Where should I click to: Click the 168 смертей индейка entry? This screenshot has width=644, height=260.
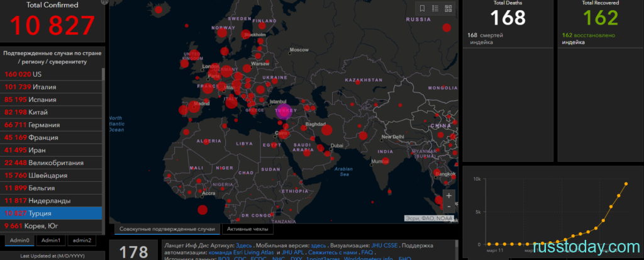coord(486,38)
